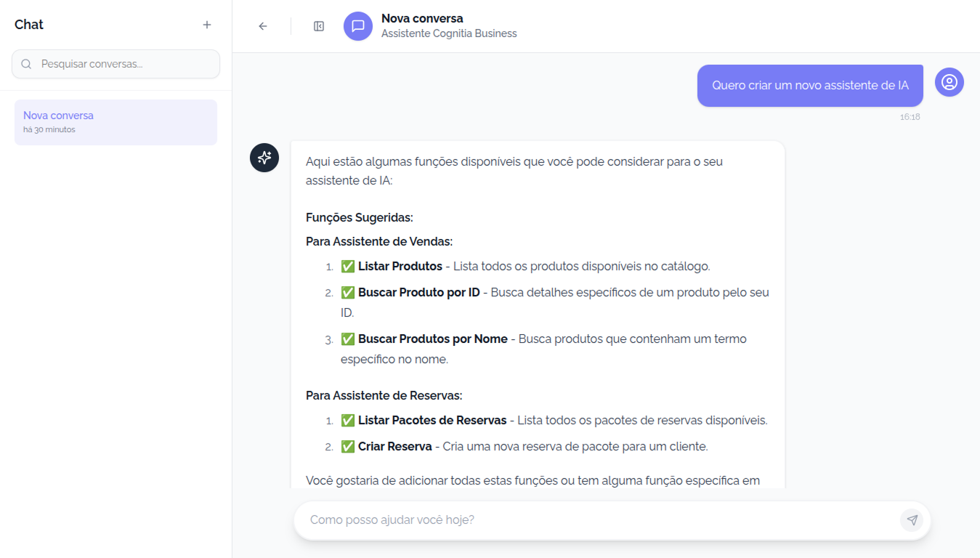
Task: Click the user profile avatar icon
Action: [x=949, y=82]
